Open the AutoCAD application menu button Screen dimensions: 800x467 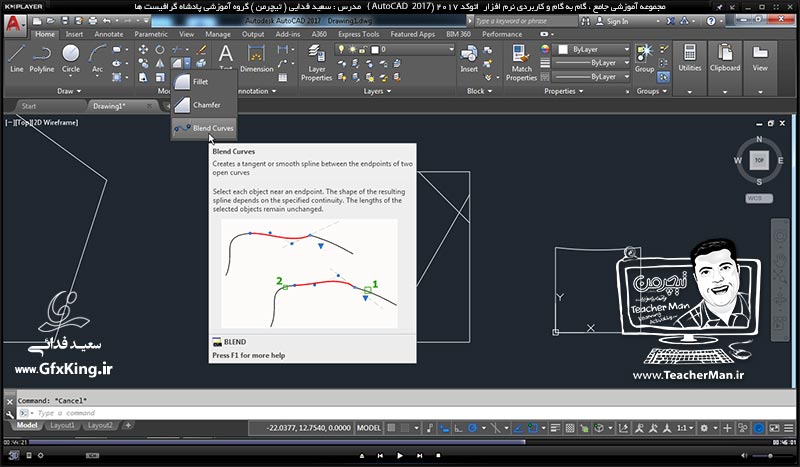coord(14,24)
